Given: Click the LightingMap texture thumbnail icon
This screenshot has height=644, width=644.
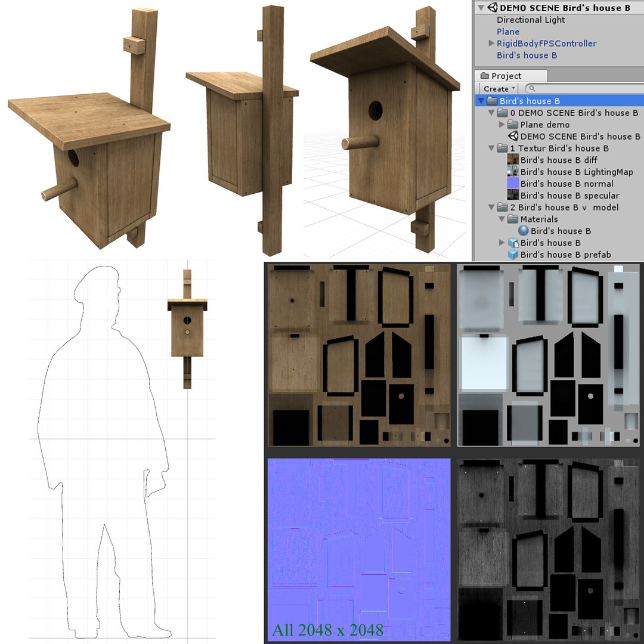Looking at the screenshot, I should point(513,172).
